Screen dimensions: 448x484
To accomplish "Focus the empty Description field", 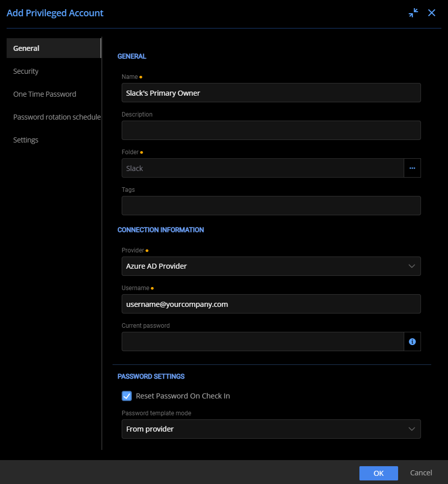I will pos(271,130).
